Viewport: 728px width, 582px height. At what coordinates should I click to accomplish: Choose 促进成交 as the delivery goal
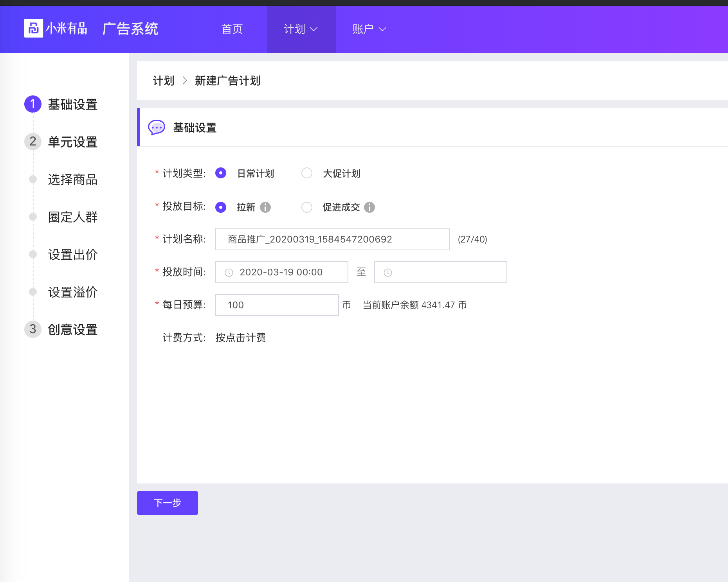[307, 207]
